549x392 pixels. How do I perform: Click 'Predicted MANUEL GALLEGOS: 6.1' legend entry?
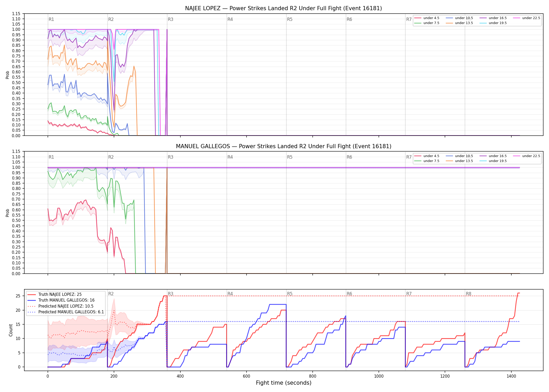pyautogui.click(x=66, y=312)
